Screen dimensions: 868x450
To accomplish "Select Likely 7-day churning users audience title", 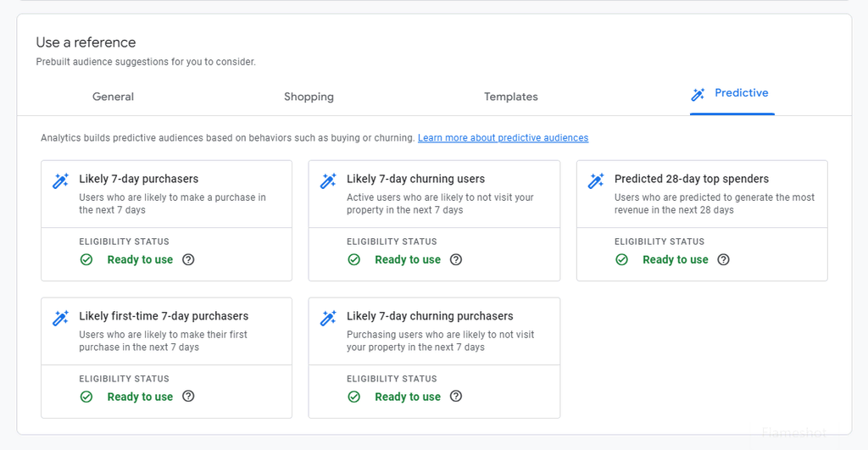I will click(x=415, y=179).
